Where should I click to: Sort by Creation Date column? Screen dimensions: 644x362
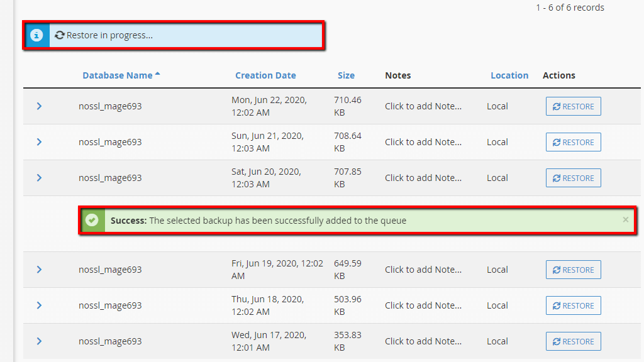tap(265, 75)
